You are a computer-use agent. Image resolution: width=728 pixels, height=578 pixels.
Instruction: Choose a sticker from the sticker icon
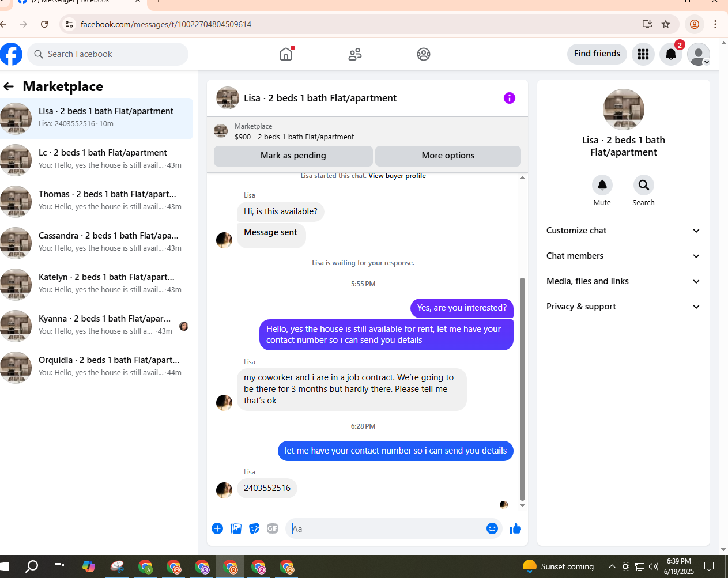[x=254, y=528]
